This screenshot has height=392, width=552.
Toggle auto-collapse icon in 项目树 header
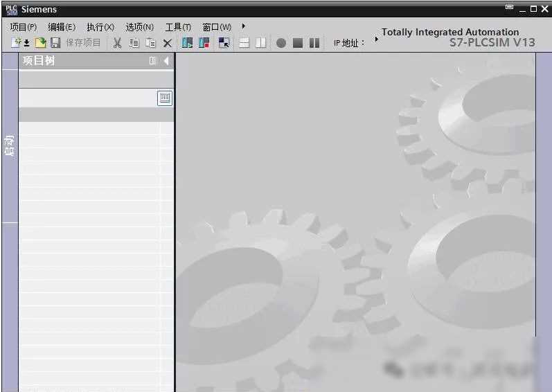point(152,61)
